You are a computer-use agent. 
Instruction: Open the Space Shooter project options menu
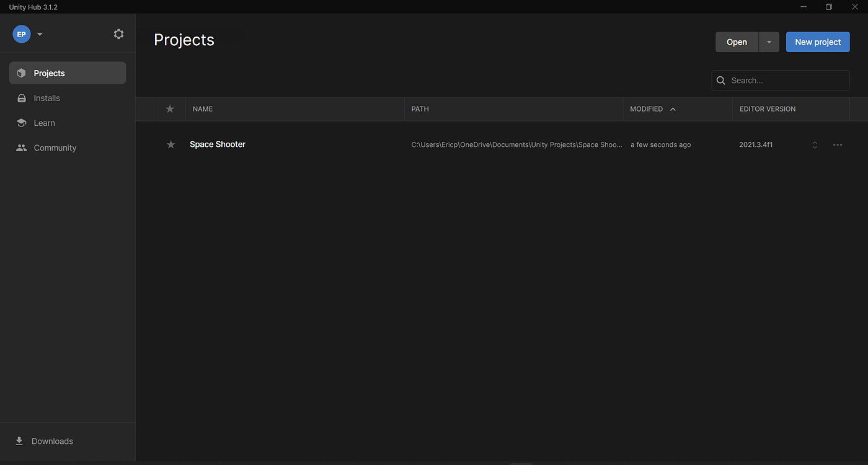(x=838, y=144)
